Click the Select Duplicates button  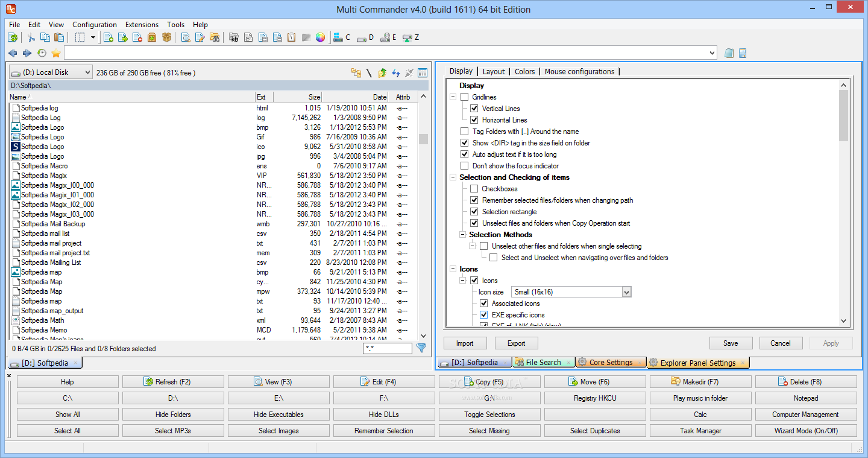(595, 431)
